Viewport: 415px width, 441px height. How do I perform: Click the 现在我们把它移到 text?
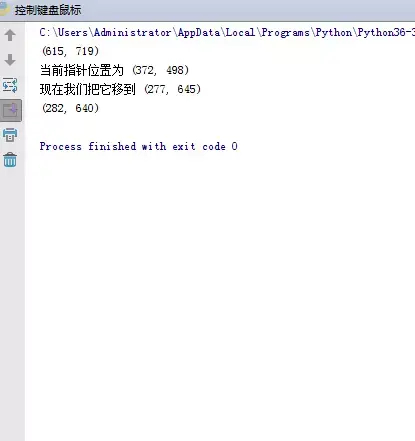click(x=88, y=89)
